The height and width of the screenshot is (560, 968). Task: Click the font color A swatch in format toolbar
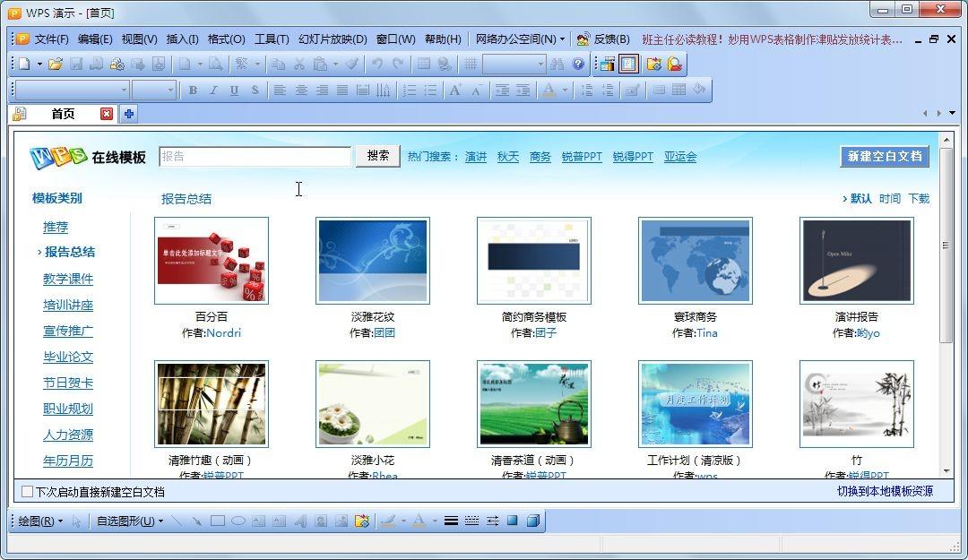click(549, 90)
